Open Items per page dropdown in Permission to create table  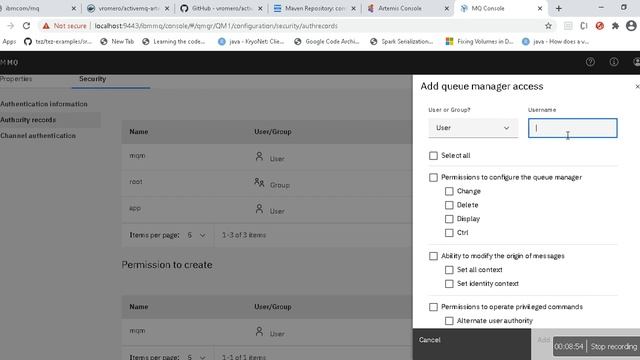(196, 357)
